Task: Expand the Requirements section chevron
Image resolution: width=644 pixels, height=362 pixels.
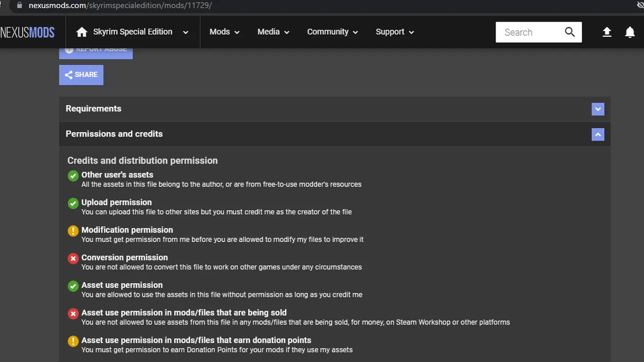Action: (597, 109)
